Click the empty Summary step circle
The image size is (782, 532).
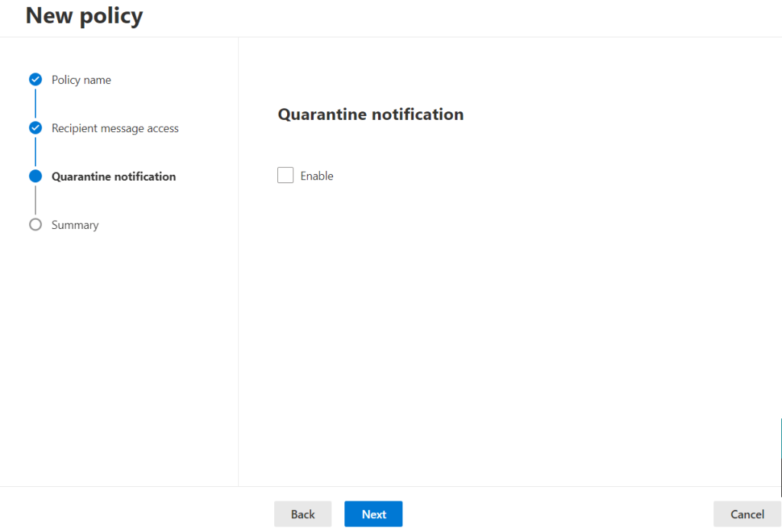click(x=35, y=224)
